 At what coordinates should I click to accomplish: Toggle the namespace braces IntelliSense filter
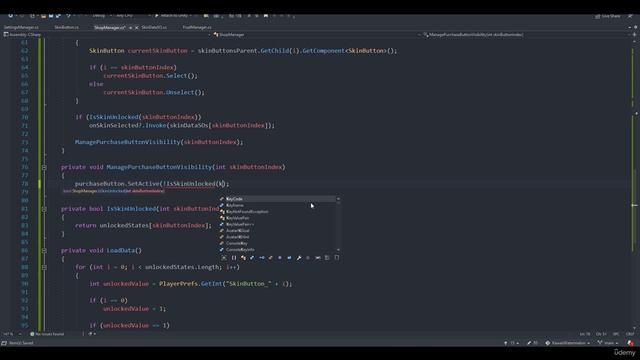(234, 258)
